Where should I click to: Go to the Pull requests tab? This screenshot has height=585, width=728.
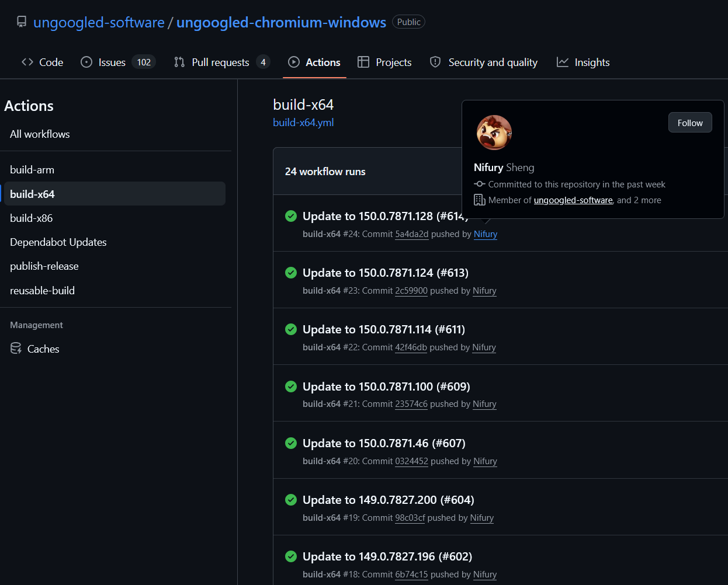point(221,62)
